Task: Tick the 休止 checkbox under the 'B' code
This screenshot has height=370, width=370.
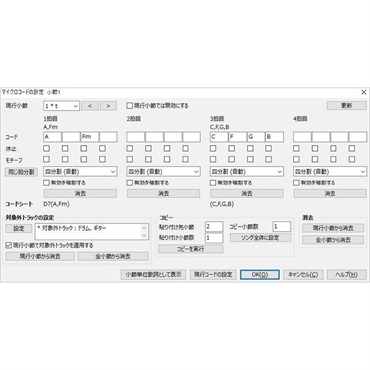Action: coord(269,148)
